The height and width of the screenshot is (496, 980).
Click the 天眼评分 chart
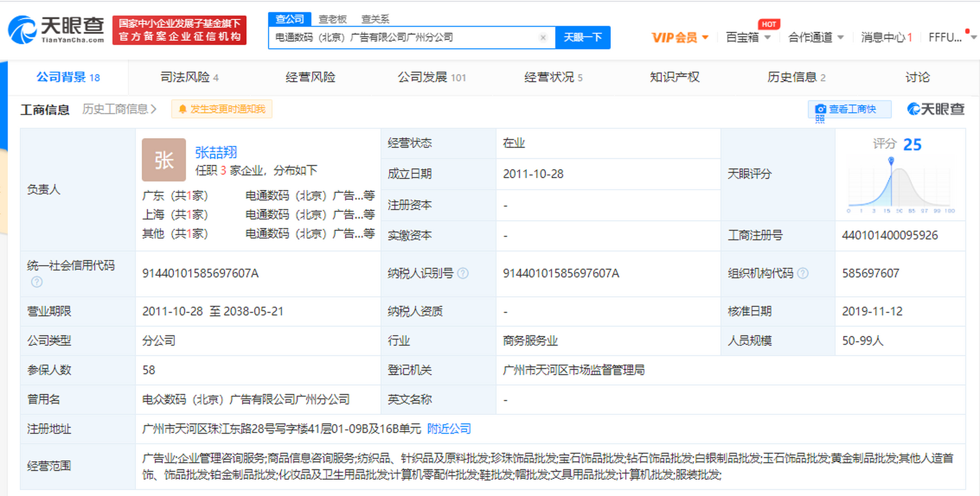click(900, 185)
